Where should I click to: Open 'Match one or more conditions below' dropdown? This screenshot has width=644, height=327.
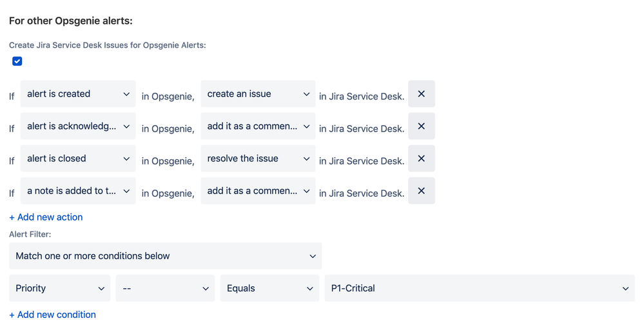click(x=166, y=256)
